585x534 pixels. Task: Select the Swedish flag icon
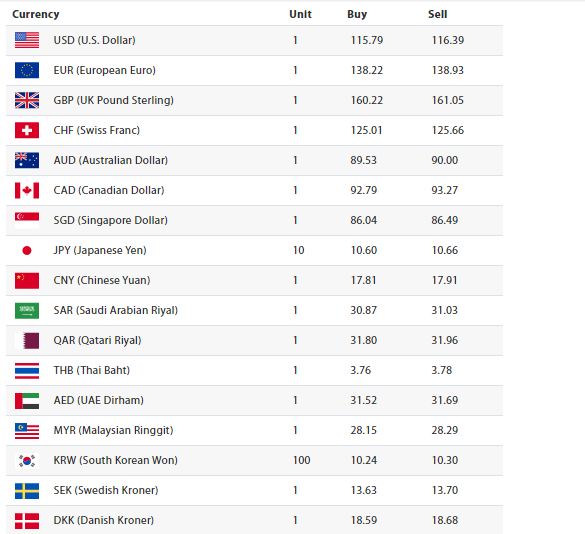pyautogui.click(x=27, y=491)
